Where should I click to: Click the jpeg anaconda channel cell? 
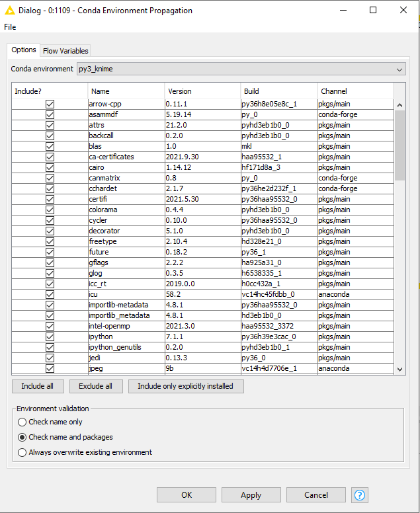356,368
